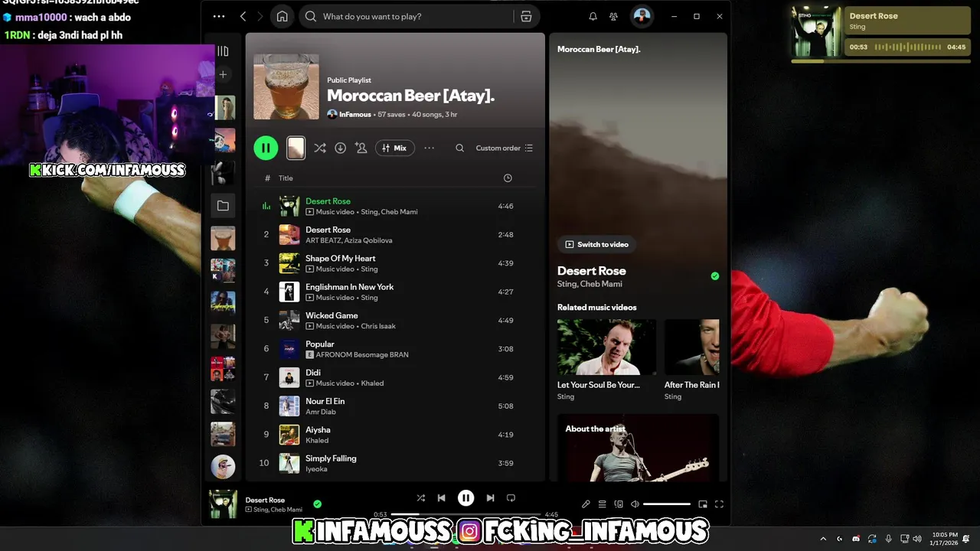Adjust the Spotify volume slider
Screen dimensions: 980x551
point(667,504)
